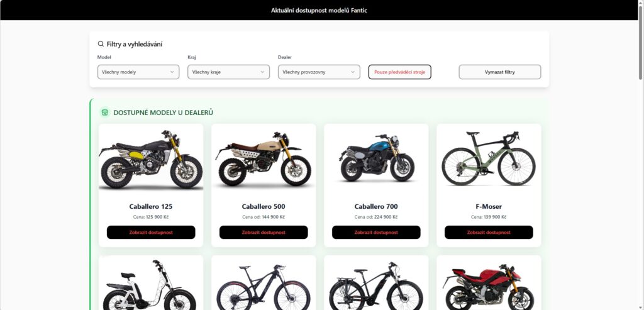Click the green F-Moser road bike image
The image size is (644, 310).
click(489, 158)
